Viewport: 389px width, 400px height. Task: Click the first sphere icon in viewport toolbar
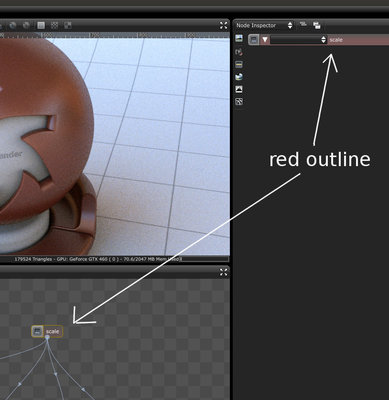pos(13,25)
